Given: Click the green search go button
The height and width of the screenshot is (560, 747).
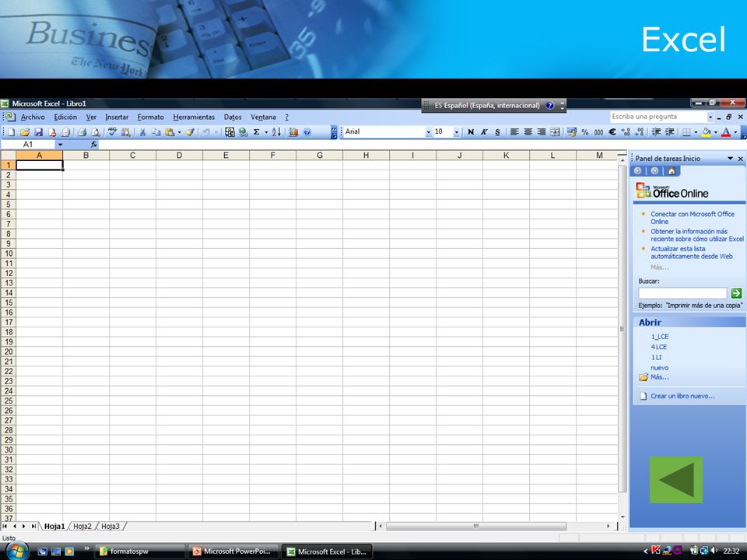Looking at the screenshot, I should [736, 293].
